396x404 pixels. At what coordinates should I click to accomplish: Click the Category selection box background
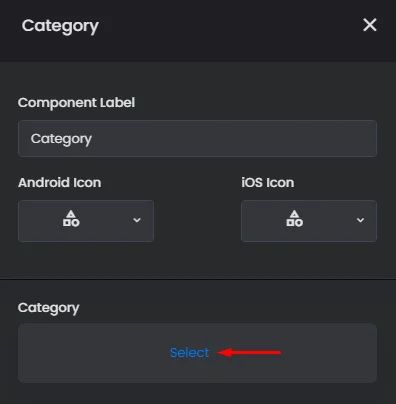pos(198,353)
